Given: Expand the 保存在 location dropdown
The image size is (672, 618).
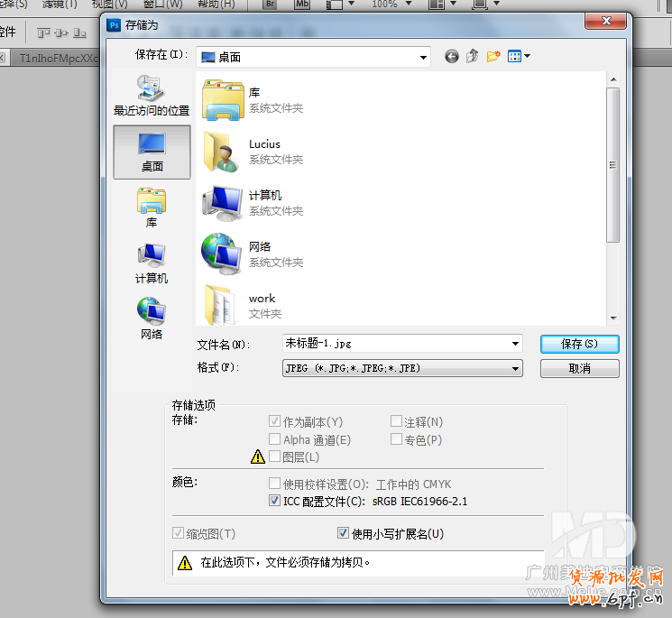Looking at the screenshot, I should click(423, 57).
